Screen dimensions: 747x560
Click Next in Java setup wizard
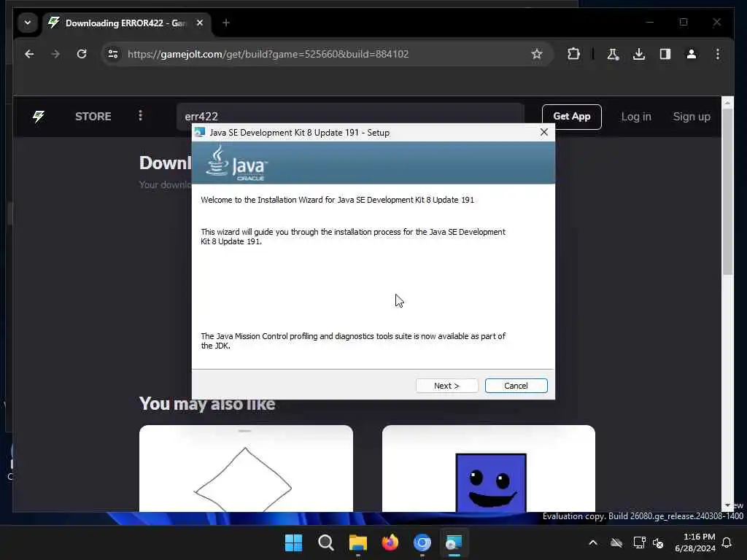(446, 386)
